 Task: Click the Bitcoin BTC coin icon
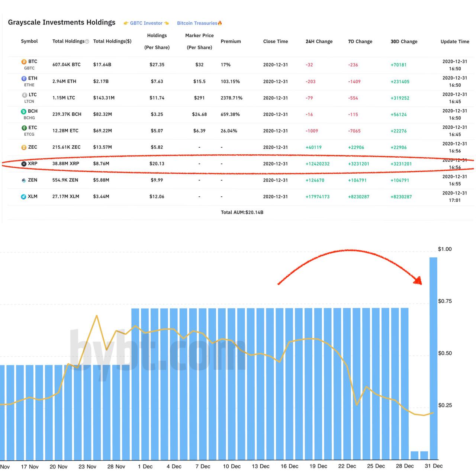24,62
